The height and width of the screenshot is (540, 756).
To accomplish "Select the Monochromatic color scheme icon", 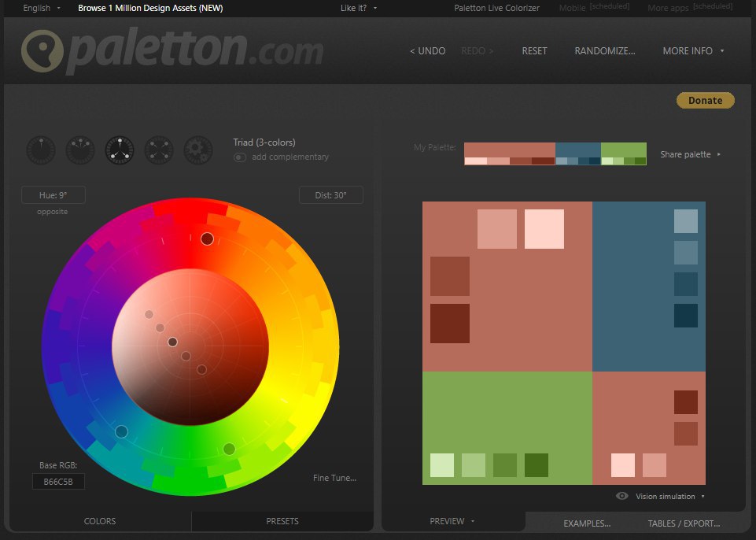I will coord(41,150).
